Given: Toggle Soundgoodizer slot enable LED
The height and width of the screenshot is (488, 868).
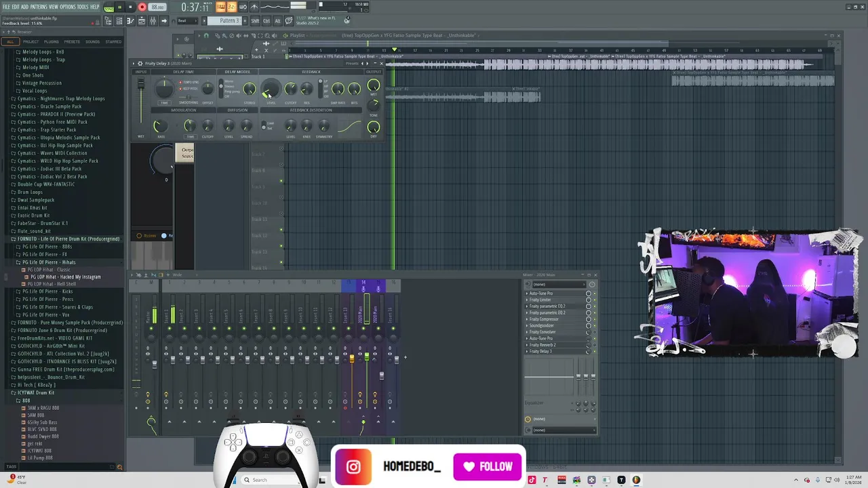Looking at the screenshot, I should (x=595, y=325).
